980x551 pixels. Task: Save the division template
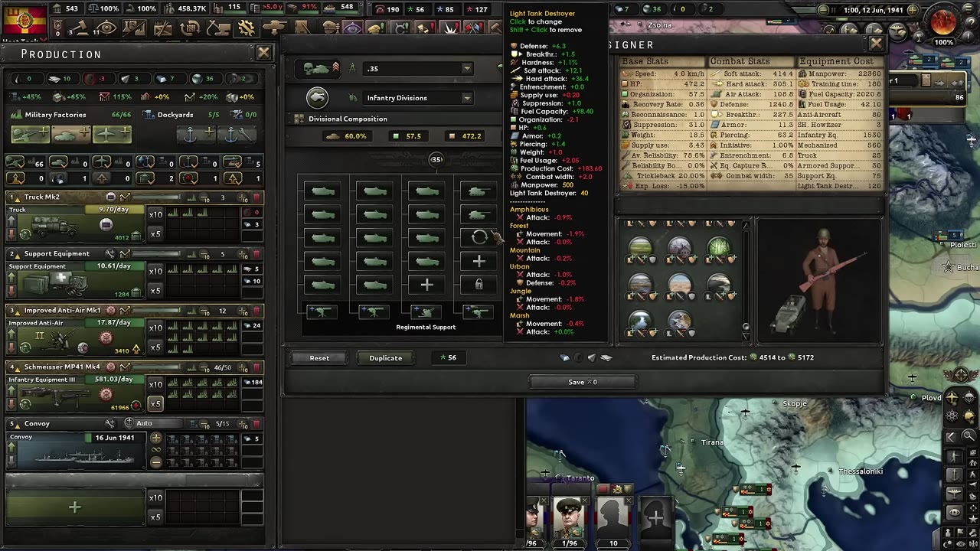[x=583, y=382]
